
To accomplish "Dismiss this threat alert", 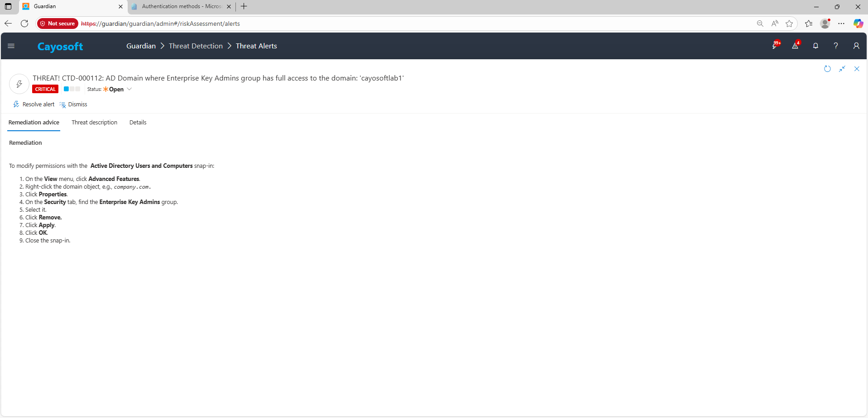I will tap(73, 104).
